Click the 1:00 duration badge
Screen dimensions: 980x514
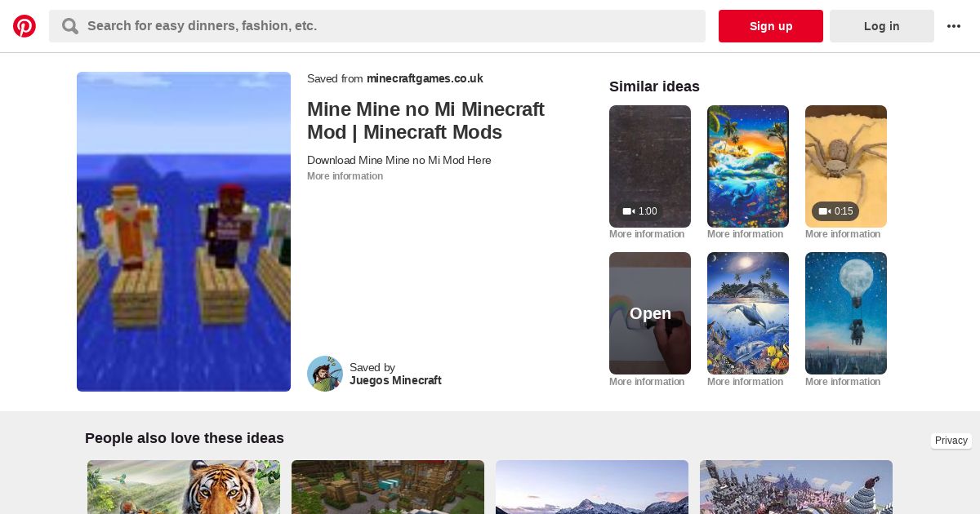pyautogui.click(x=639, y=211)
